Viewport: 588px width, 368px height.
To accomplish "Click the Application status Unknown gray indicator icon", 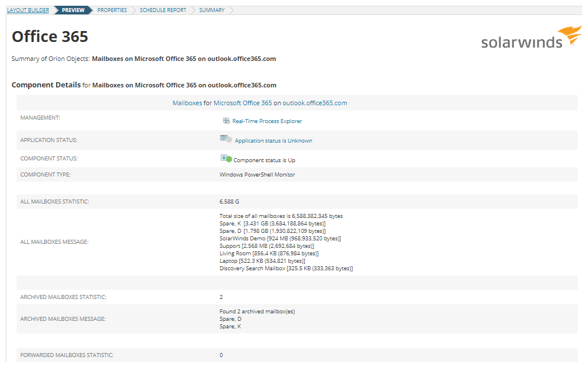I will click(x=229, y=140).
